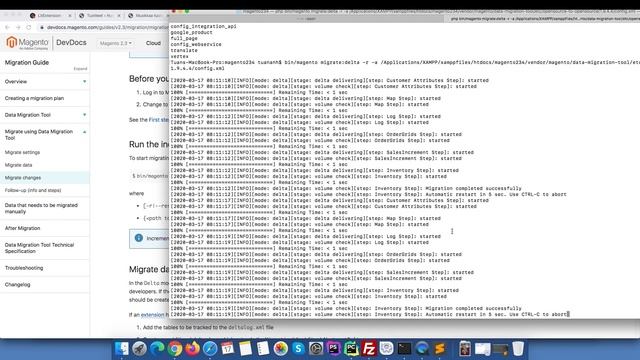The image size is (640, 360).
Task: Open Changelog sidebar link
Action: [18, 284]
